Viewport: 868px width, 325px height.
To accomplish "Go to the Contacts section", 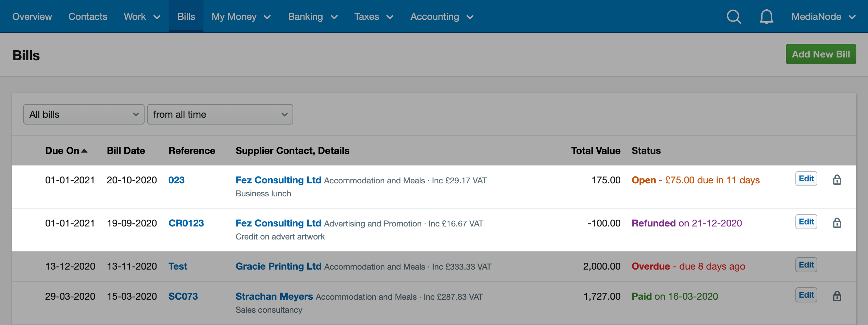I will pyautogui.click(x=88, y=16).
